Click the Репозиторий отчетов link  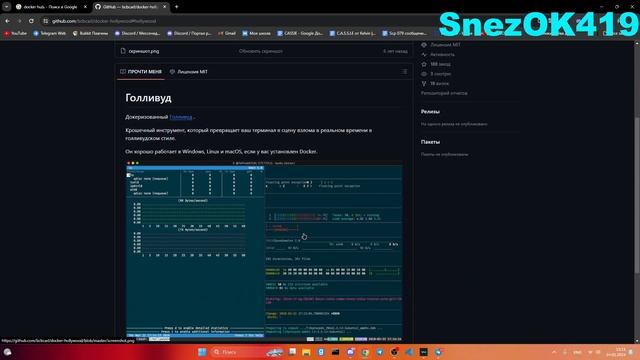444,93
